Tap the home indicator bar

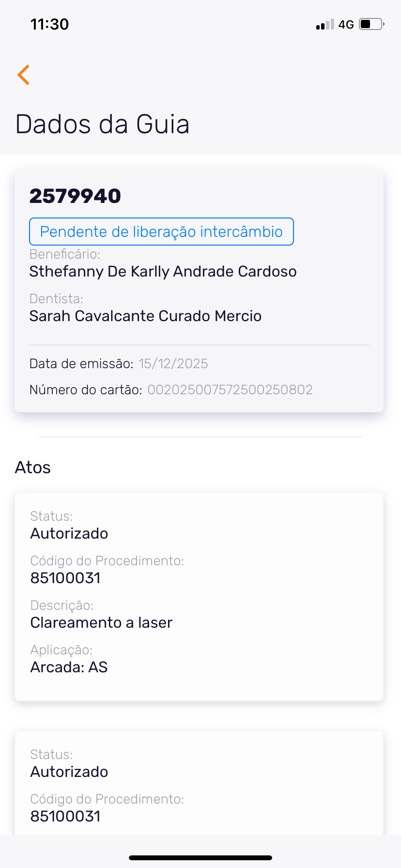[x=200, y=857]
